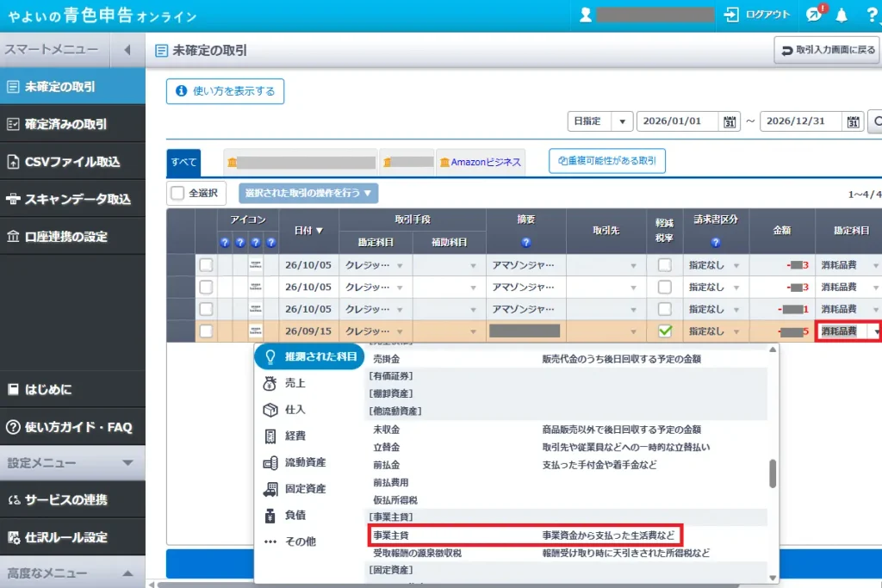Tick the row checkbox for 26/09/15 transaction
This screenshot has width=882, height=588.
coord(207,331)
